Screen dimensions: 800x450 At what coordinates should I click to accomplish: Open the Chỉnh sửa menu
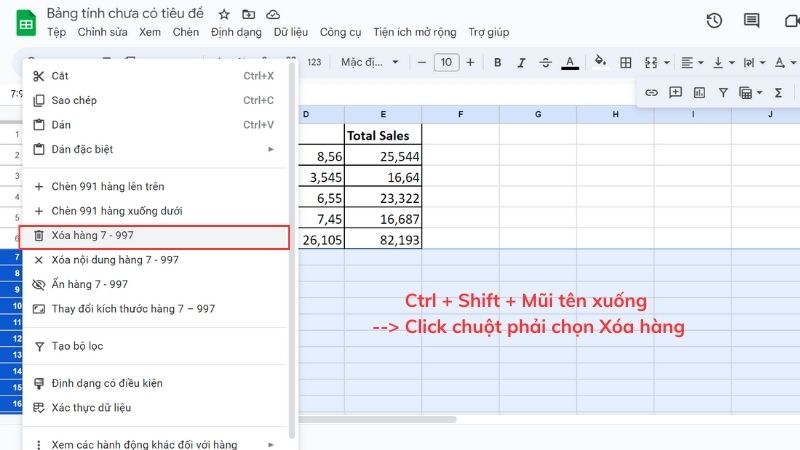coord(103,32)
